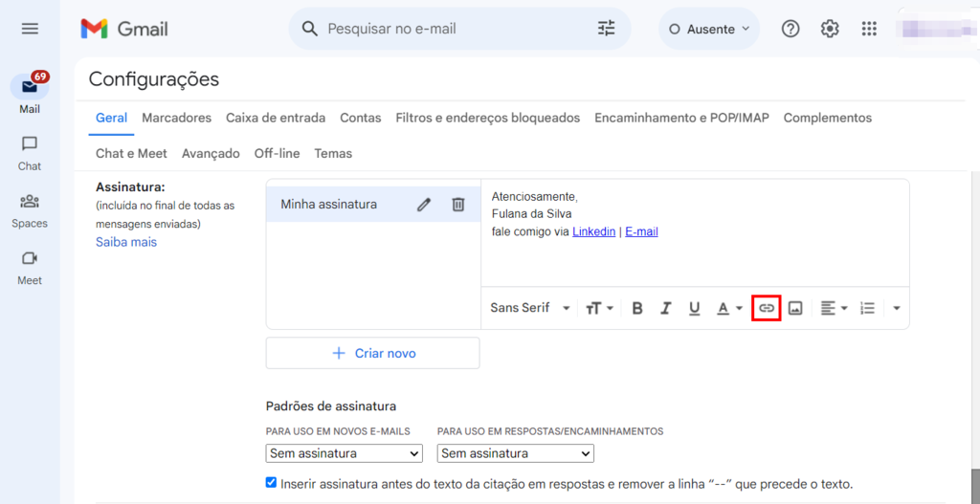Open Encaminhamento e POP/IMAP tab
This screenshot has height=504, width=980.
click(681, 118)
